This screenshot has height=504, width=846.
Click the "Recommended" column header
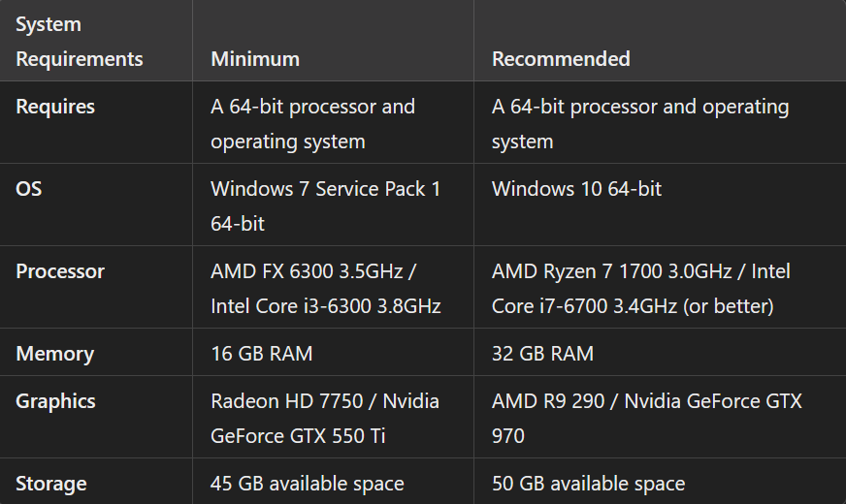point(561,59)
